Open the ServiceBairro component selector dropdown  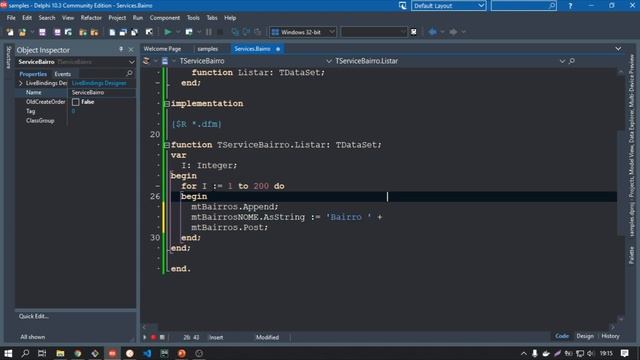coord(131,62)
